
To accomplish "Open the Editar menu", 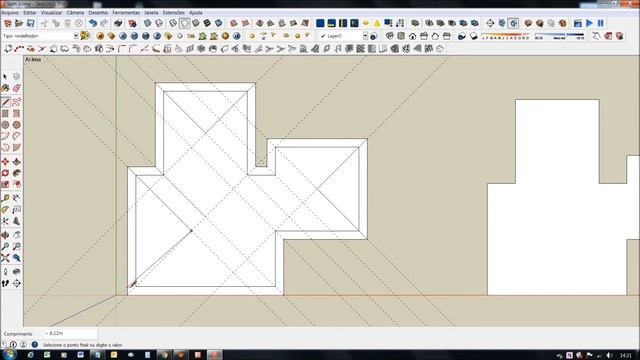I will pos(29,13).
